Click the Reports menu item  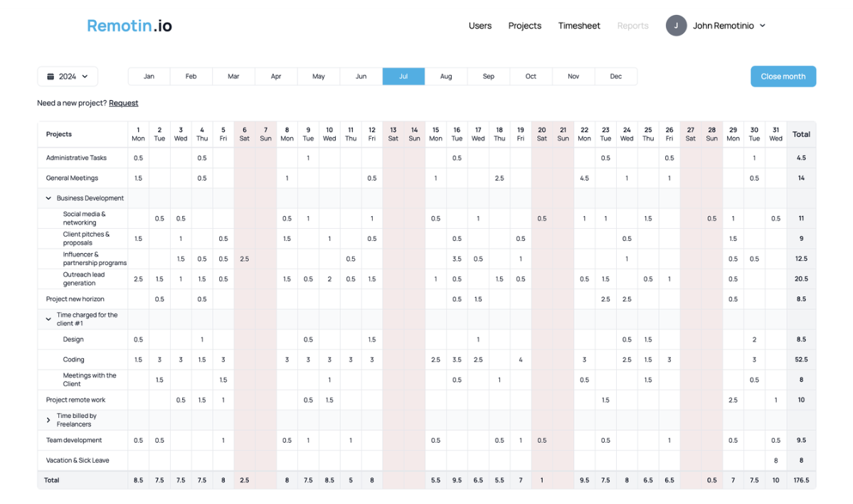coord(632,26)
